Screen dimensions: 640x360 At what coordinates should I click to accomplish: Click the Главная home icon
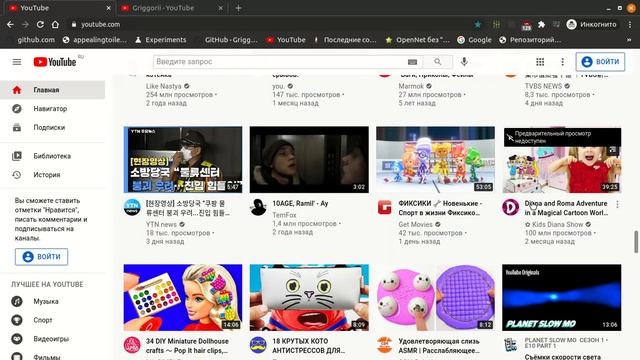click(17, 90)
